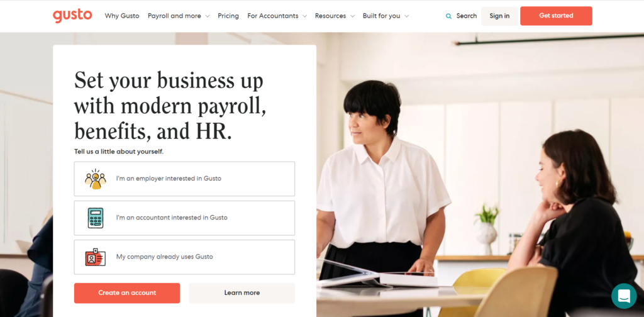Click the Get started button
This screenshot has width=644, height=317.
coord(556,16)
